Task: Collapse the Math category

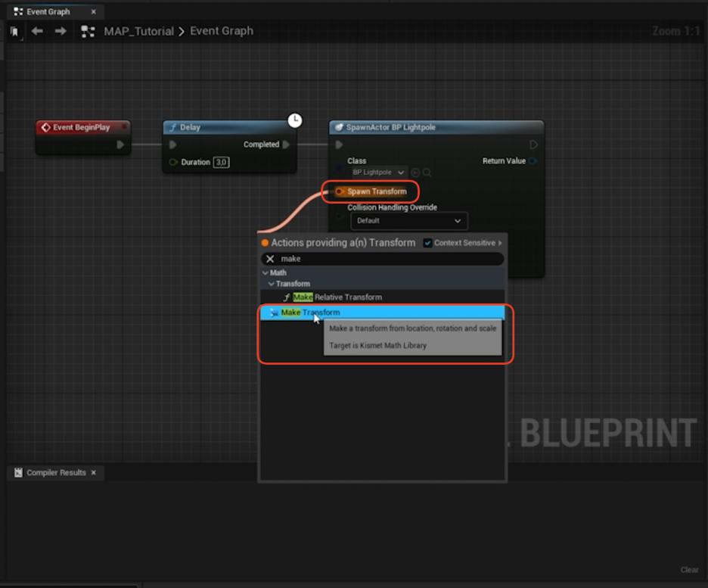Action: (265, 272)
